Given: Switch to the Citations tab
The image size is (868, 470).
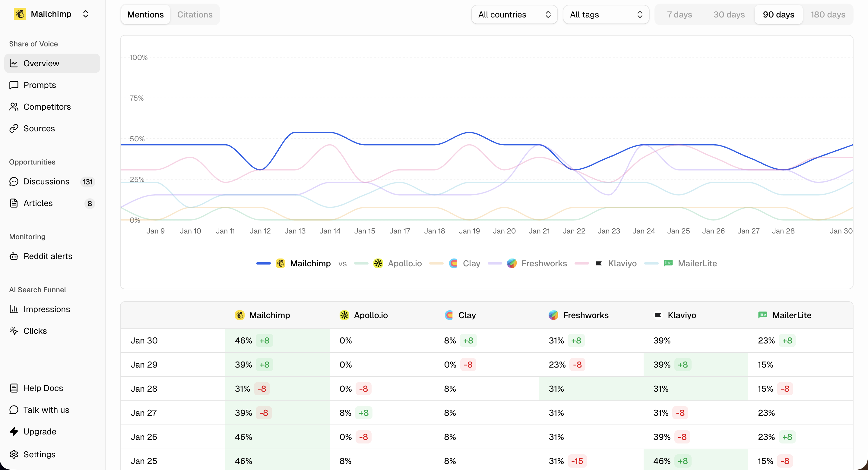Looking at the screenshot, I should coord(195,14).
